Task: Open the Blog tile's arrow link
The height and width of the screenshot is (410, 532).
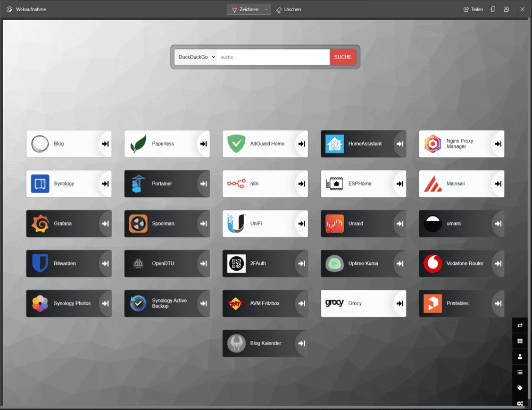Action: click(105, 144)
